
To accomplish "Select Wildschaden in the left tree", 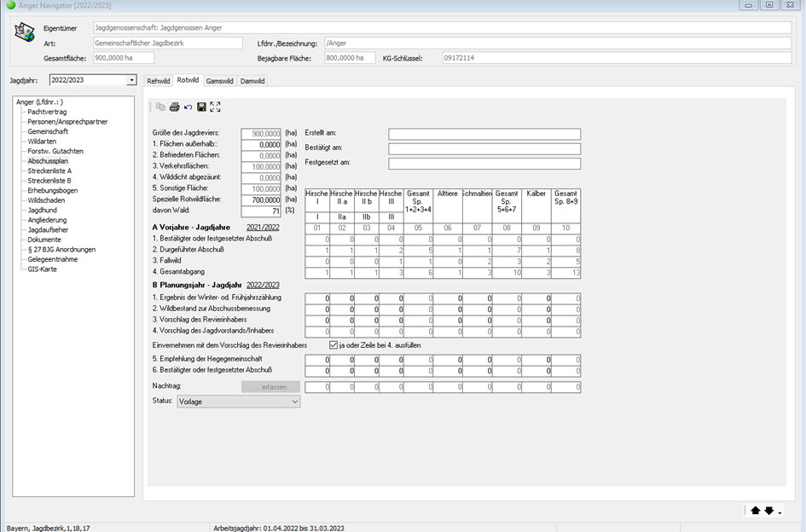I will 46,200.
